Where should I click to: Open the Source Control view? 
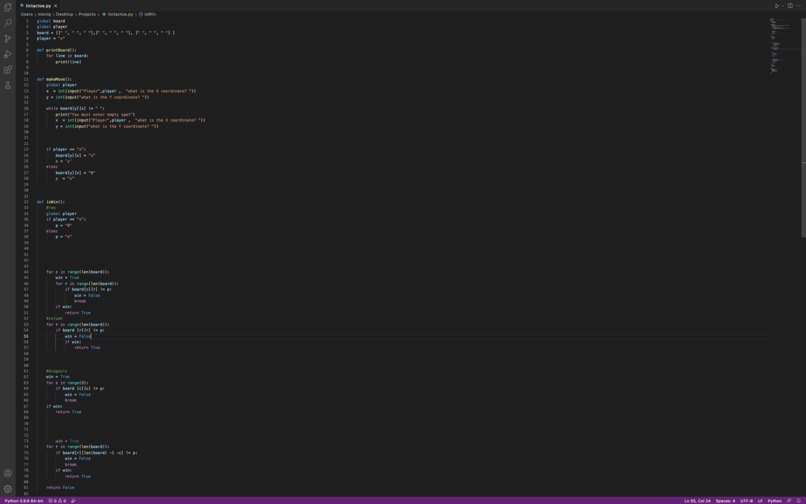pos(8,39)
